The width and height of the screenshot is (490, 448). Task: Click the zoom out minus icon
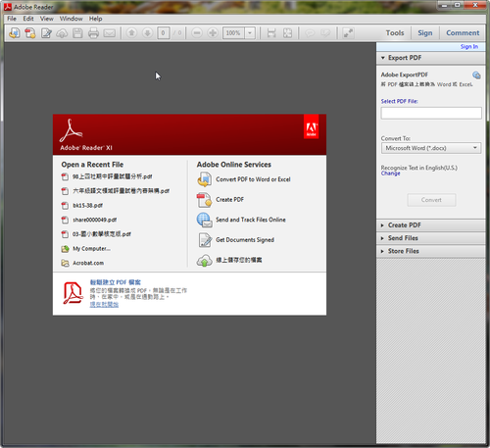197,33
